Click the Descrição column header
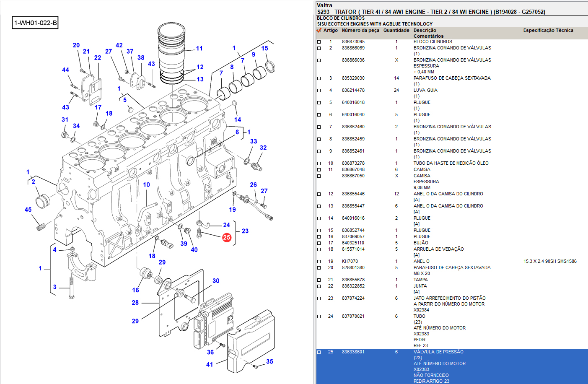This screenshot has width=588, height=384. click(x=425, y=30)
